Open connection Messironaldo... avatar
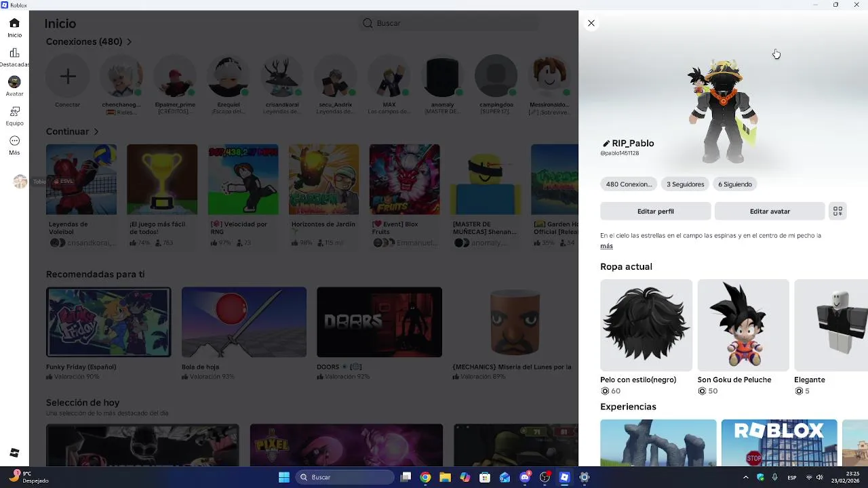This screenshot has height=488, width=868. [x=550, y=76]
